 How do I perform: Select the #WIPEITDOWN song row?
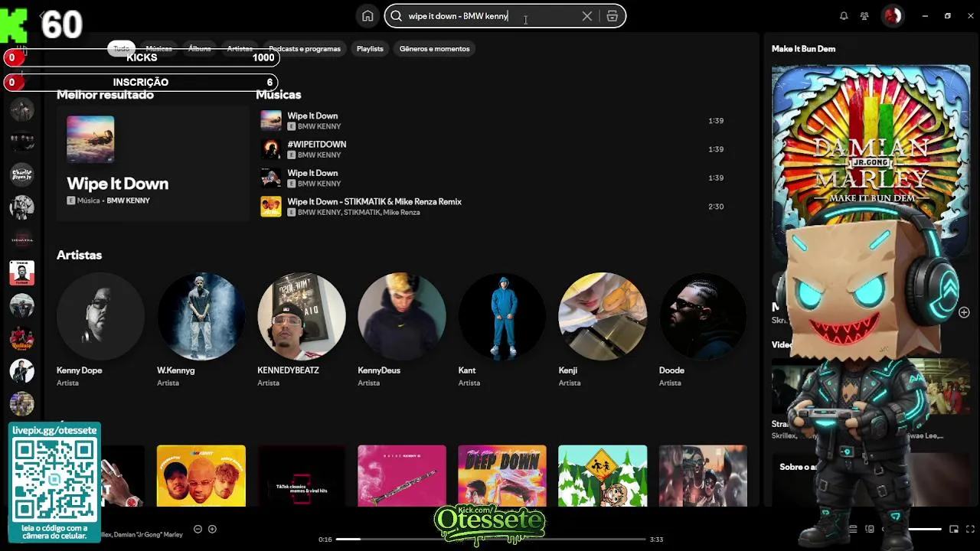[492, 149]
